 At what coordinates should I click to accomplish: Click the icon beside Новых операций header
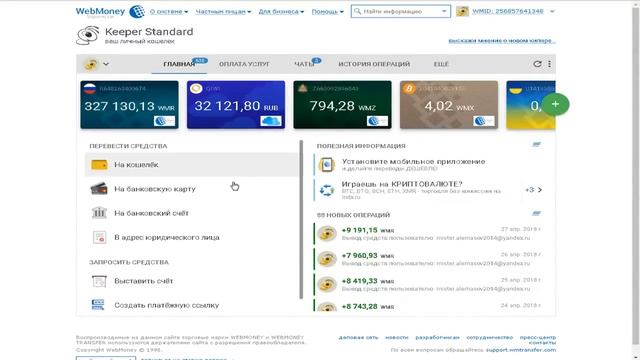pos(536,213)
